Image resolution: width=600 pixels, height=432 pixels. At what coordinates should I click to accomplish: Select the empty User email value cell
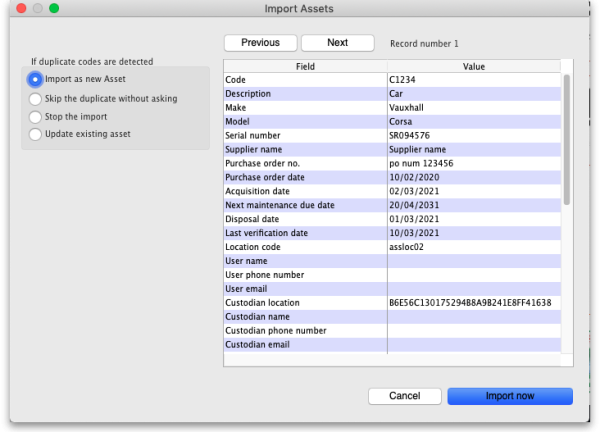(473, 289)
